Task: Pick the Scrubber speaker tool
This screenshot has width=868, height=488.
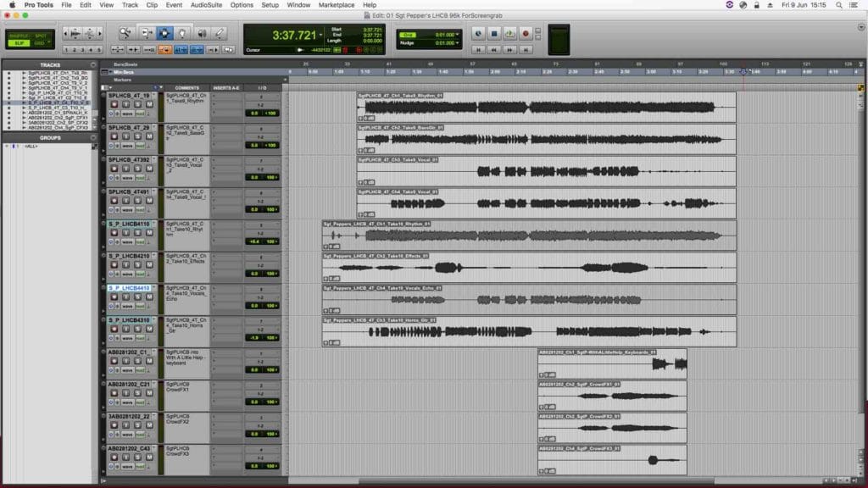Action: pos(202,34)
